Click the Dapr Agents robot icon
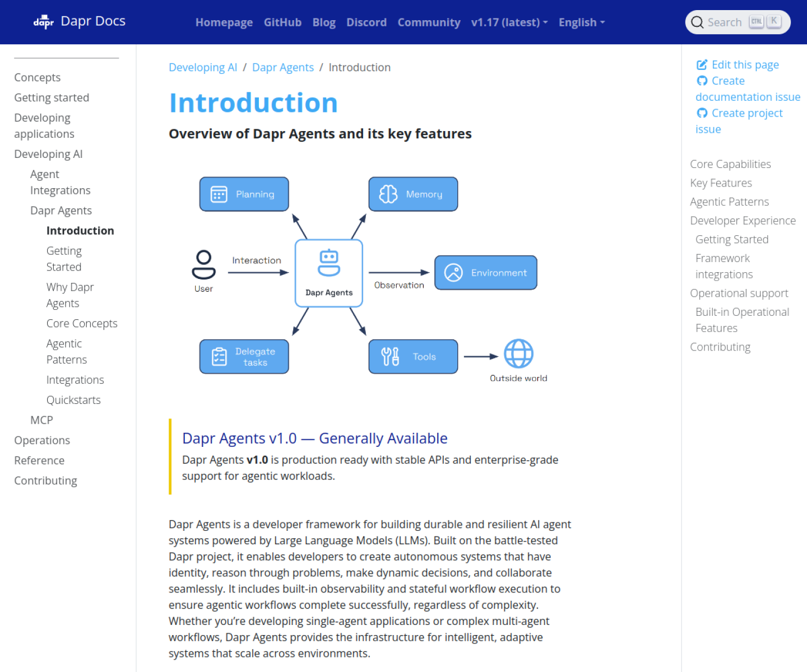Image resolution: width=807 pixels, height=672 pixels. [329, 263]
